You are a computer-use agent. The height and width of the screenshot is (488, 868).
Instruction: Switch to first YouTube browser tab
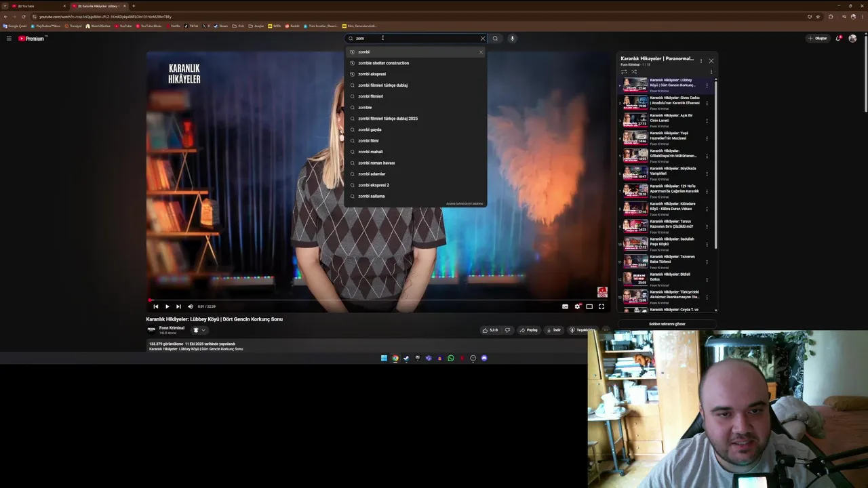(x=37, y=6)
